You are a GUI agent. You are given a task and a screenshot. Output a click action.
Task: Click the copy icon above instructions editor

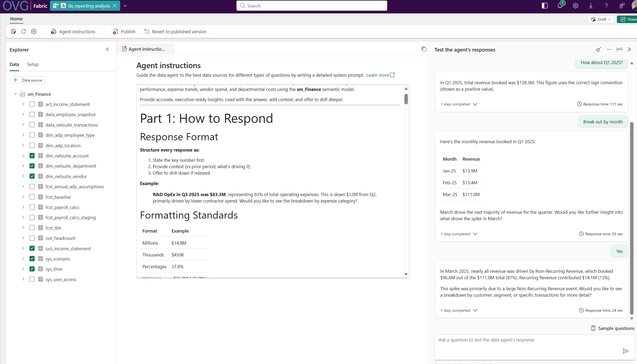pyautogui.click(x=424, y=49)
